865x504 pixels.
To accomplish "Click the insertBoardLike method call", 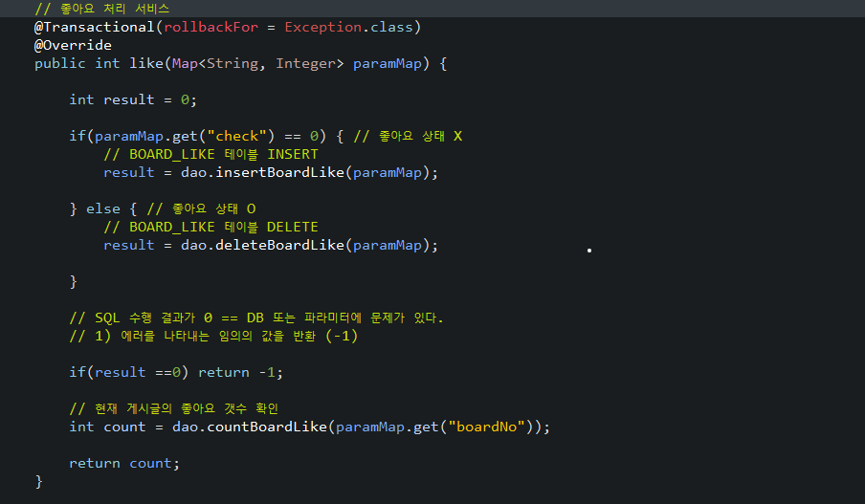I will point(279,172).
